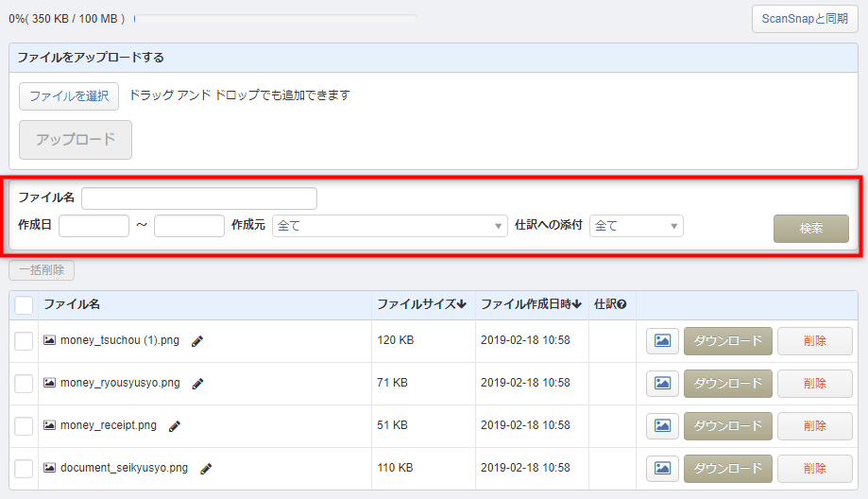Open the 仕訳への添付 dropdown
The width and height of the screenshot is (868, 499).
click(637, 226)
